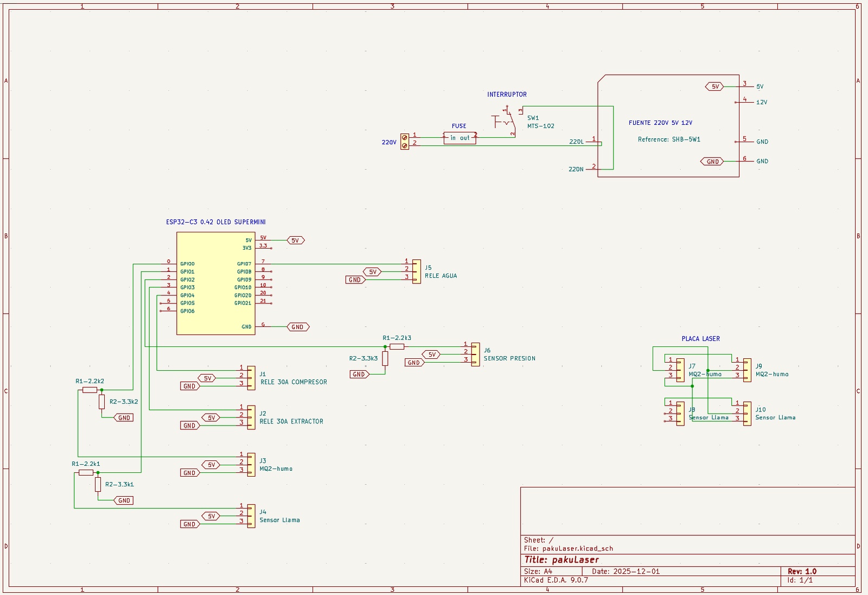Select the Reference: SHB-5W1 text
The width and height of the screenshot is (868, 595).
tap(669, 140)
